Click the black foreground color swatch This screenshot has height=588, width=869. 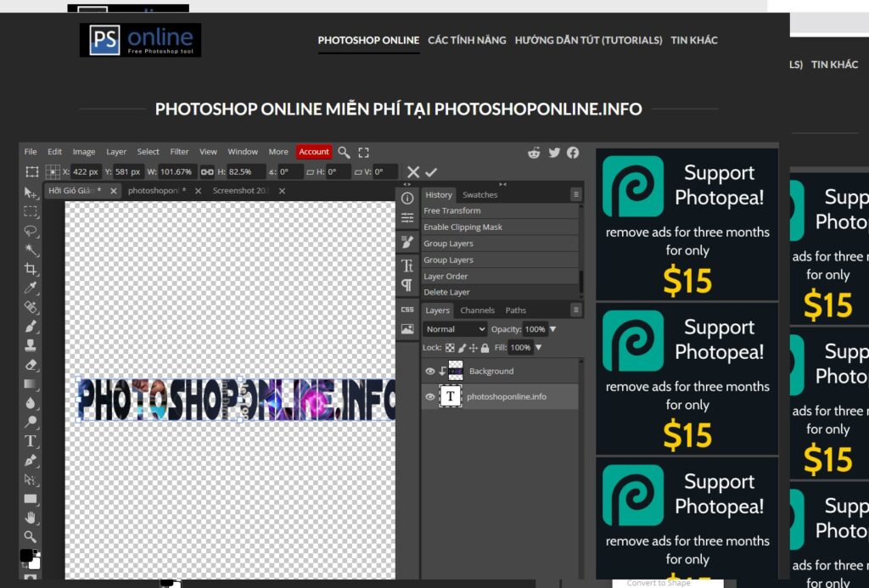25,555
